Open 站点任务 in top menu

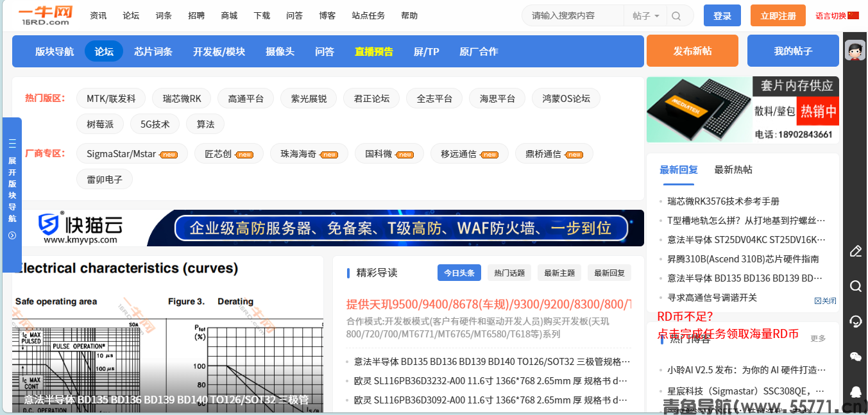tap(368, 15)
